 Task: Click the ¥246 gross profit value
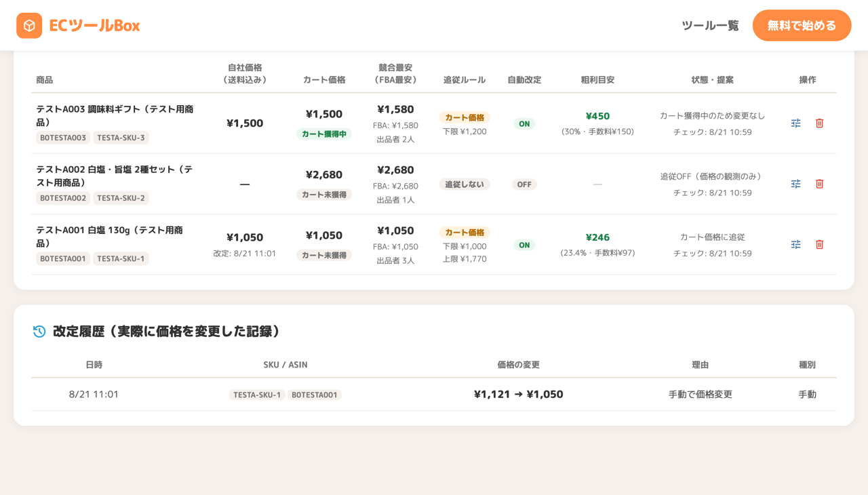(x=597, y=237)
